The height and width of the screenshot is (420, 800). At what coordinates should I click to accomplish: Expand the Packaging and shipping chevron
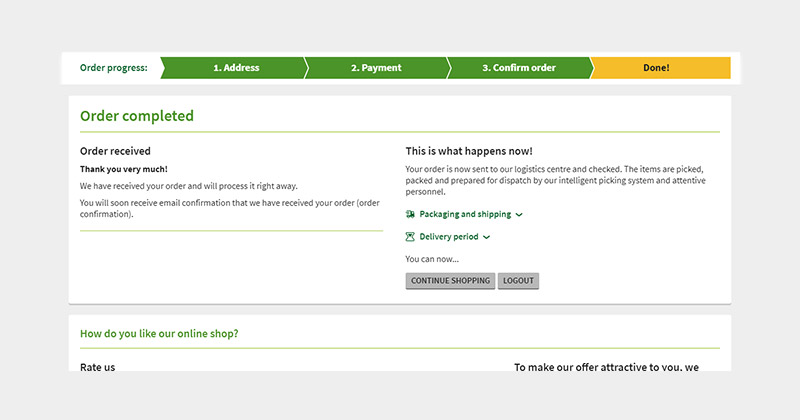pyautogui.click(x=519, y=215)
